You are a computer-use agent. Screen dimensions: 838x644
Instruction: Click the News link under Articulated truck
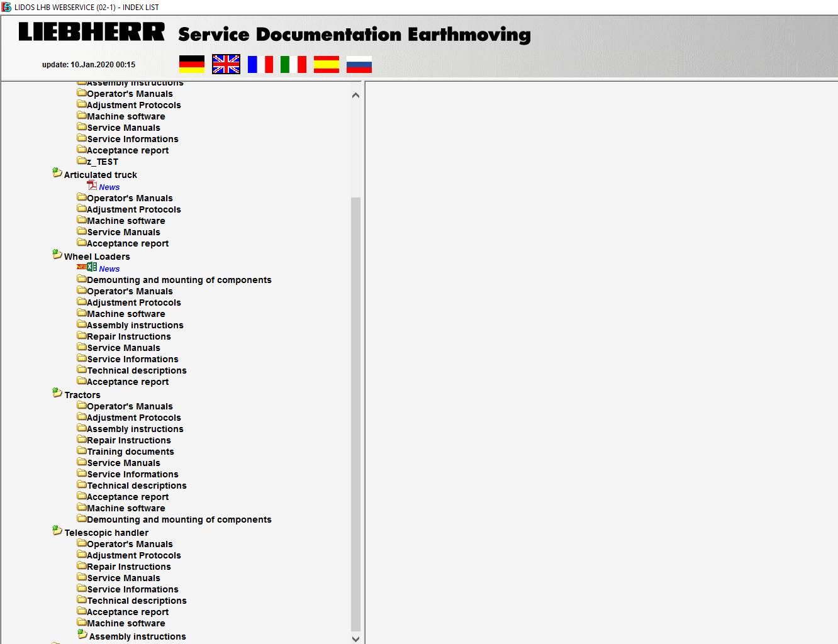click(x=110, y=187)
